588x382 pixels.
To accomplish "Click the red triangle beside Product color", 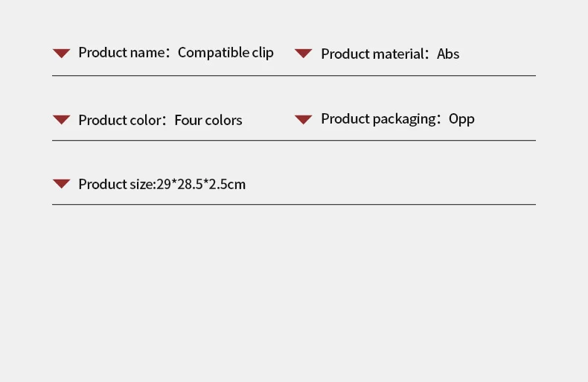I will (62, 120).
